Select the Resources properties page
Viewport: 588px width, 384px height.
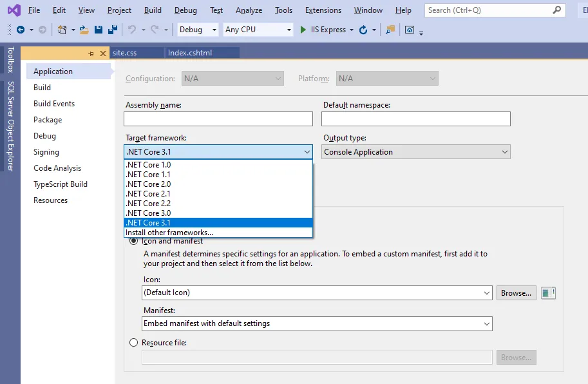[x=51, y=200]
